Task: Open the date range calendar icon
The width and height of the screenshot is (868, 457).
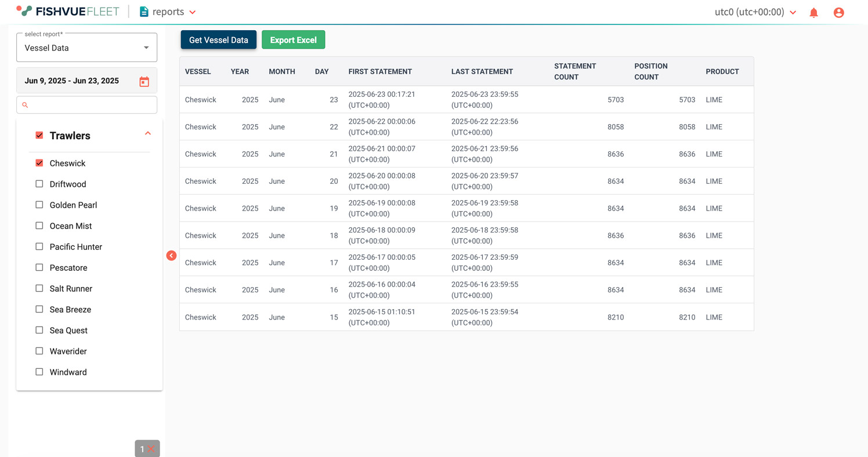Action: click(x=144, y=82)
